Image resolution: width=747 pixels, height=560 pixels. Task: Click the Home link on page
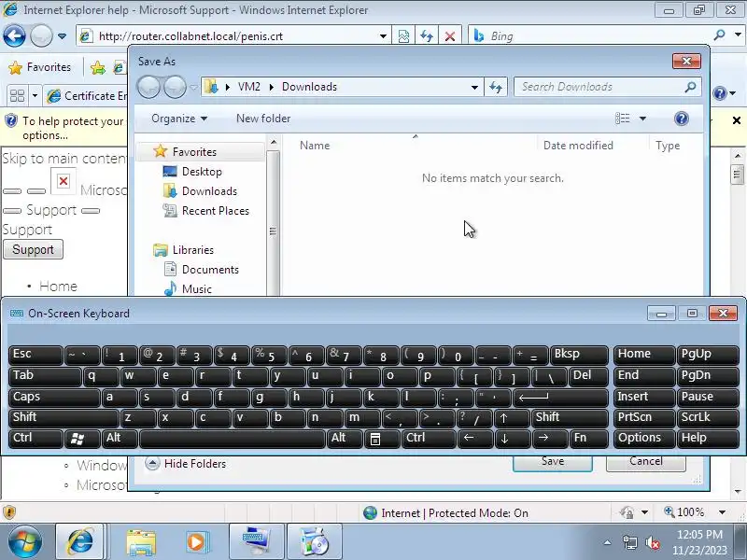tap(58, 287)
